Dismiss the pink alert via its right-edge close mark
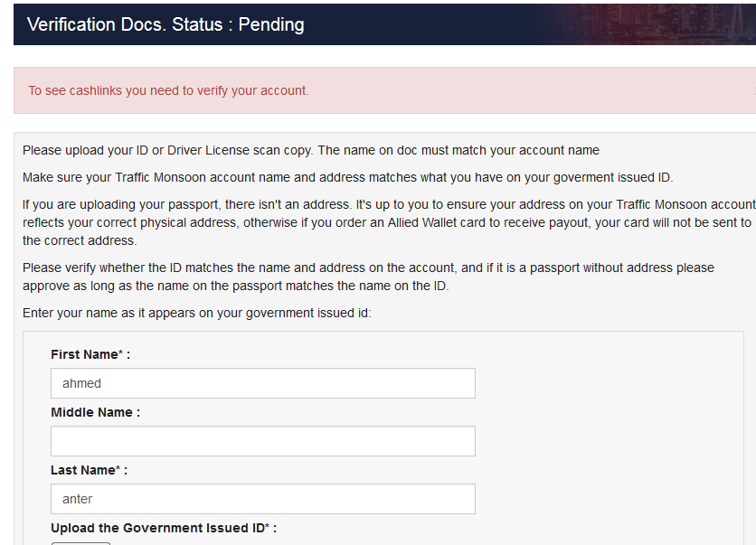Image resolution: width=756 pixels, height=545 pixels. point(754,90)
